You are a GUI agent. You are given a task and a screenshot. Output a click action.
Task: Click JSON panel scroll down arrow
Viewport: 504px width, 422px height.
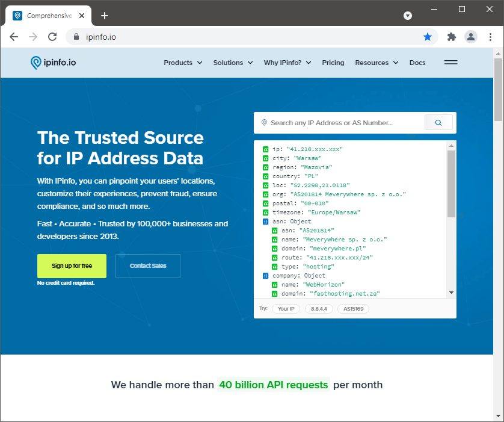(451, 293)
